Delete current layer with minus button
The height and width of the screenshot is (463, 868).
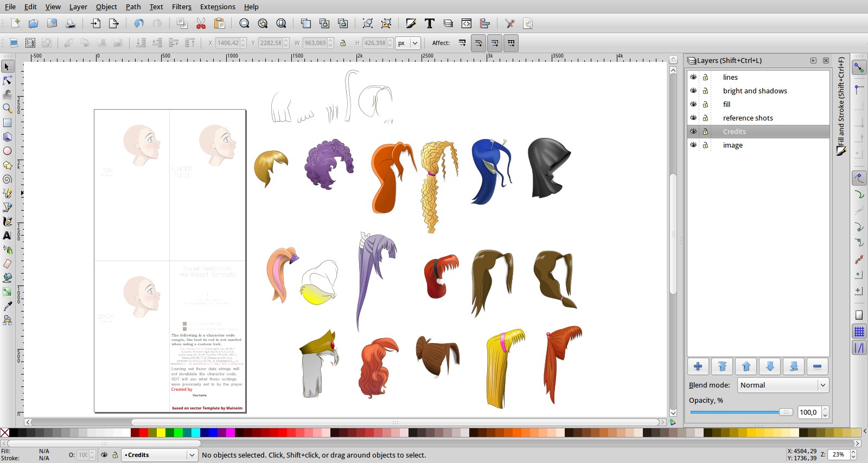coord(817,367)
